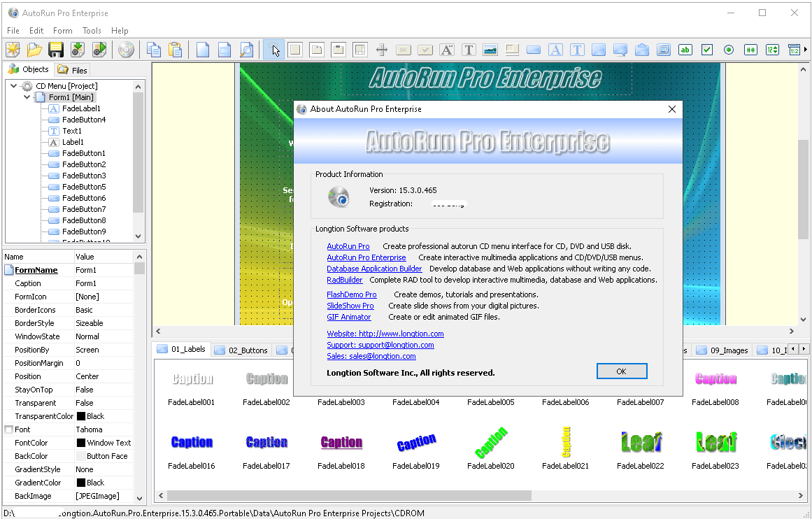This screenshot has width=812, height=519.
Task: Open the Edit menu
Action: click(36, 31)
